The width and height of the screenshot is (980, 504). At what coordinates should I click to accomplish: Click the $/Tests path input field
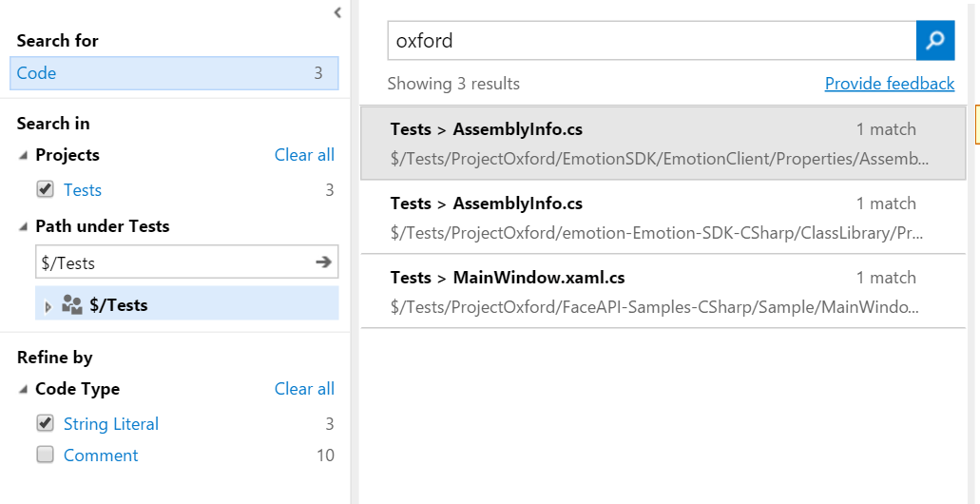point(171,262)
